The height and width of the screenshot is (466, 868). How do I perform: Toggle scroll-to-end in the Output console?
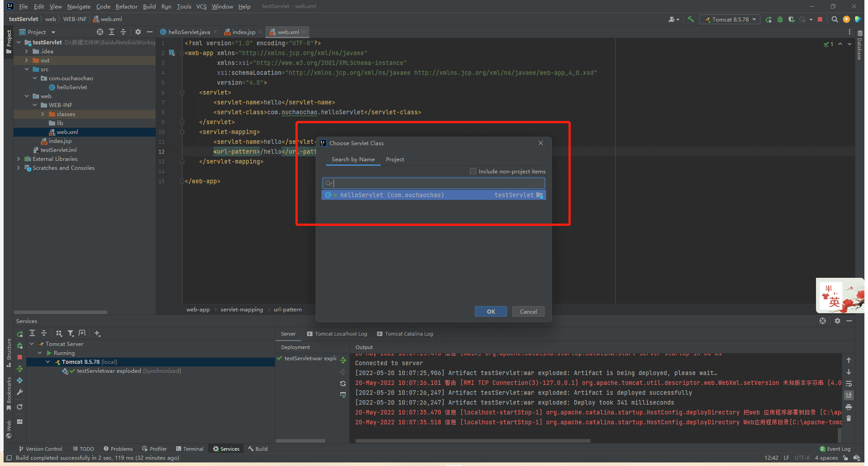(x=849, y=395)
